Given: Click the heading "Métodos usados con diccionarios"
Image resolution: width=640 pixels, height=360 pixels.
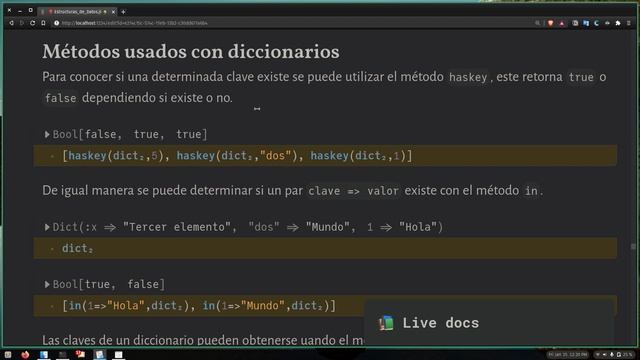Looking at the screenshot, I should tap(191, 51).
